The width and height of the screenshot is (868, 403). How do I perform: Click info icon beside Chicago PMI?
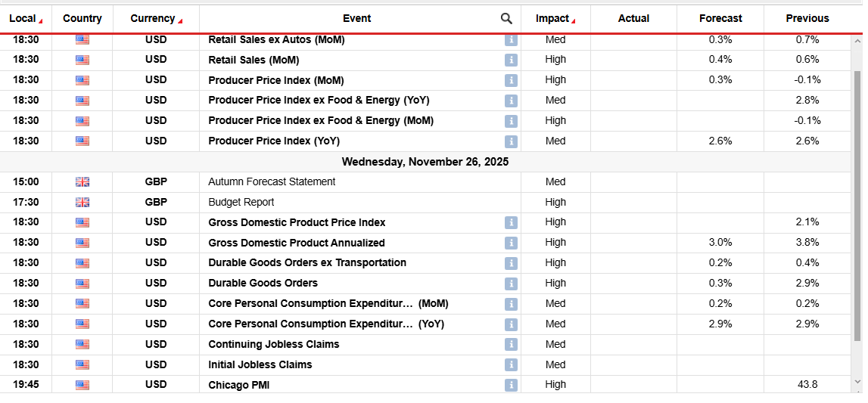point(511,385)
